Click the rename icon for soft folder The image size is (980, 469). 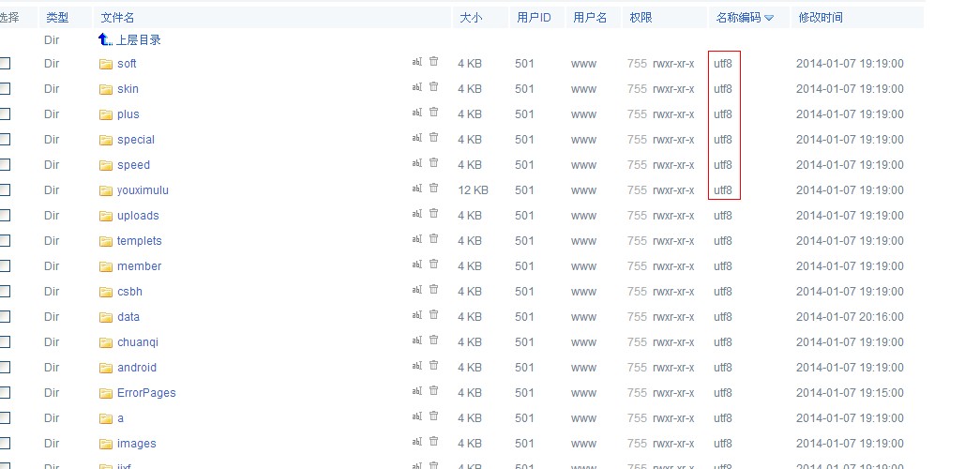point(417,62)
